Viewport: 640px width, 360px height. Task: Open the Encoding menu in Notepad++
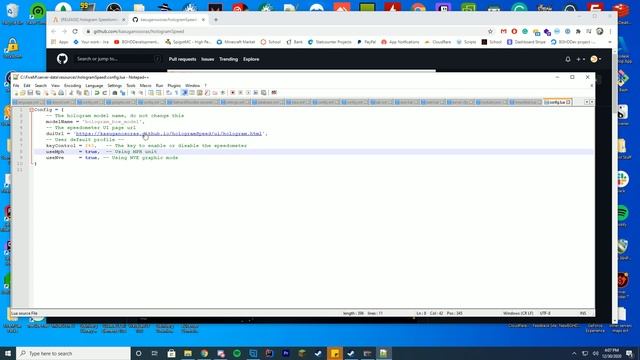[72, 86]
